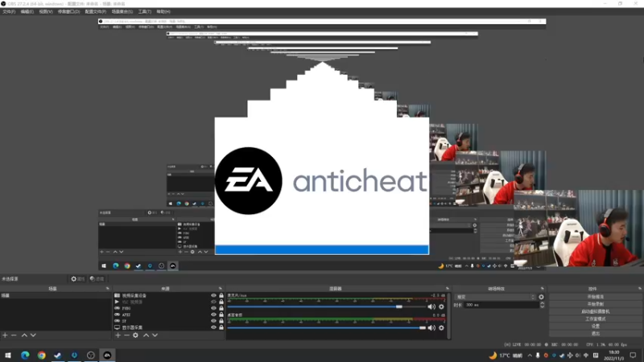Open the 视图(V) menu

(x=46, y=11)
